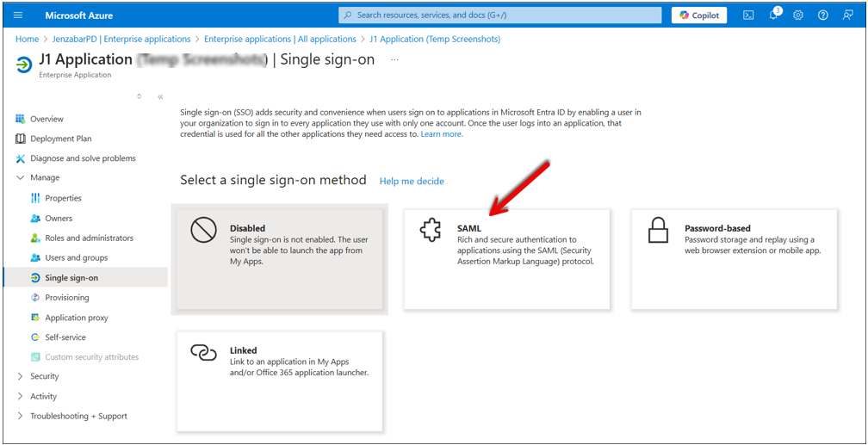
Task: Click the Password-based card description text
Action: (x=753, y=245)
